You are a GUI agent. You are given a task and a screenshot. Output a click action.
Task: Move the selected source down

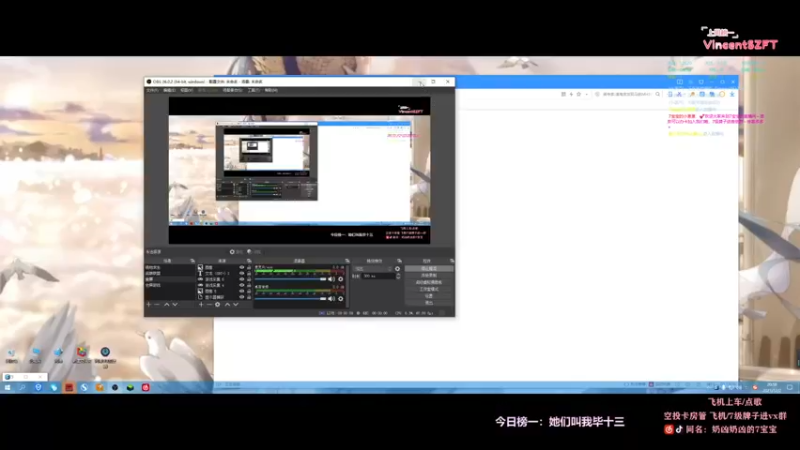tap(236, 305)
